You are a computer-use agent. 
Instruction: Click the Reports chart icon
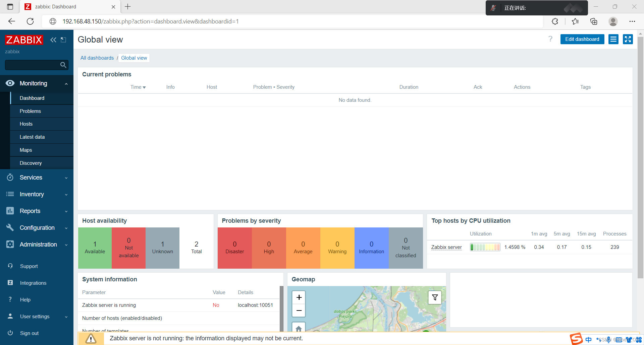coord(10,211)
